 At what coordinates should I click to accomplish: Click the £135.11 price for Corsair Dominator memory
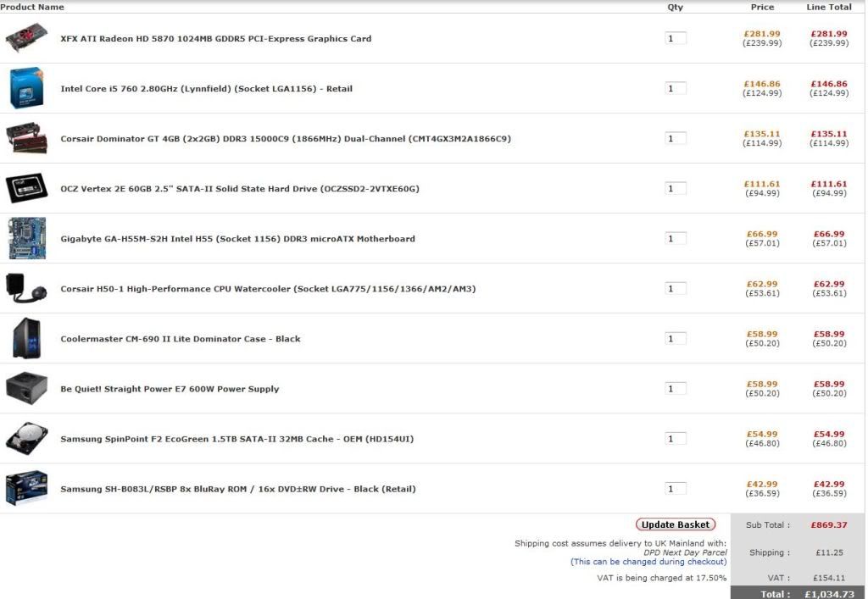tap(762, 134)
